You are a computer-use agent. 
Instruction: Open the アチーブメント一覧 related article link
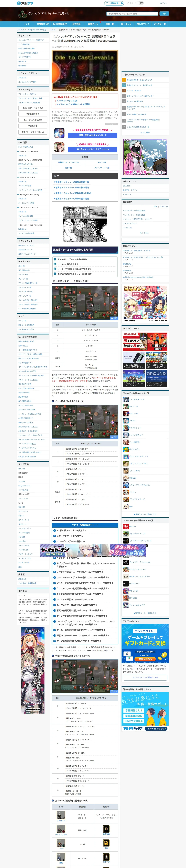coord(101,168)
